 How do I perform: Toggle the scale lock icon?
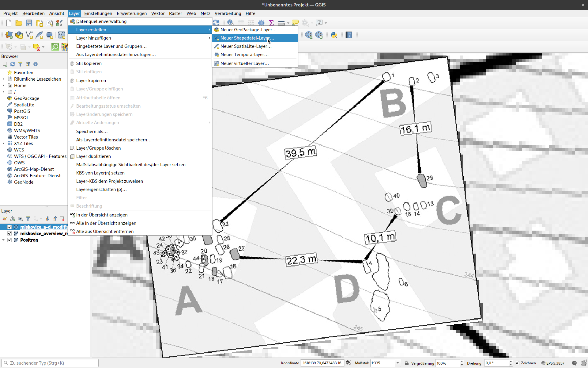pos(407,363)
